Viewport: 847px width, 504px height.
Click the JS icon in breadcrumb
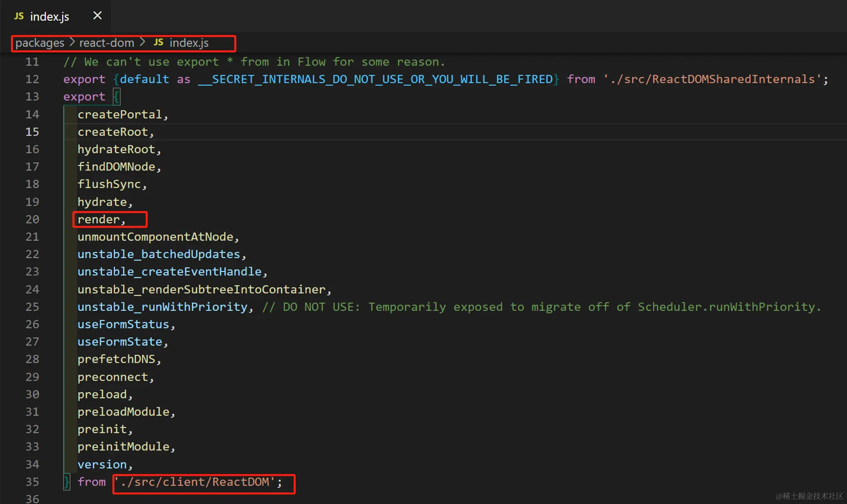[158, 42]
